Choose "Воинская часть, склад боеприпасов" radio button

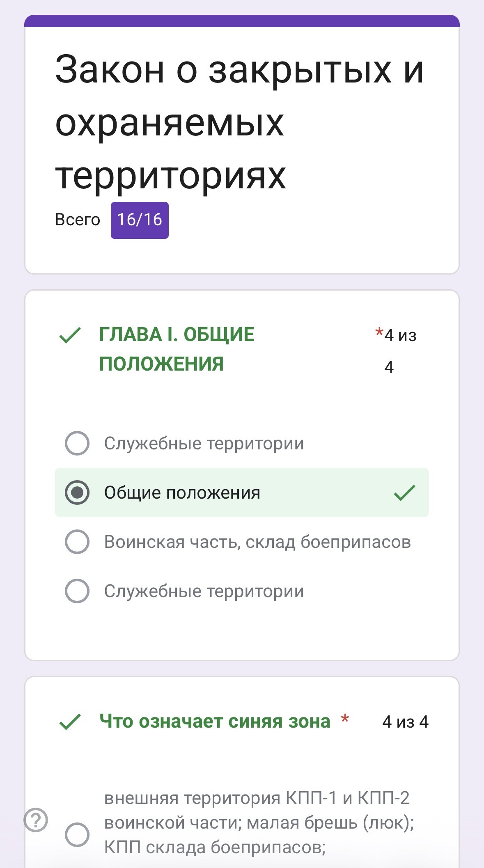[77, 542]
